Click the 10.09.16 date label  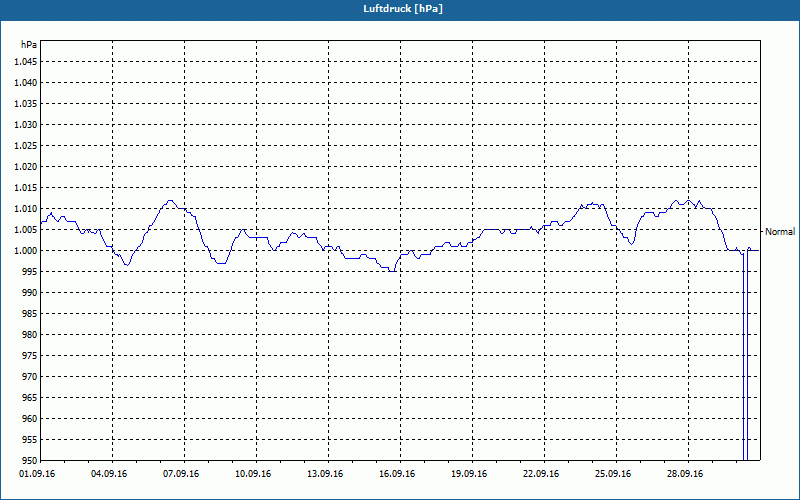point(253,474)
